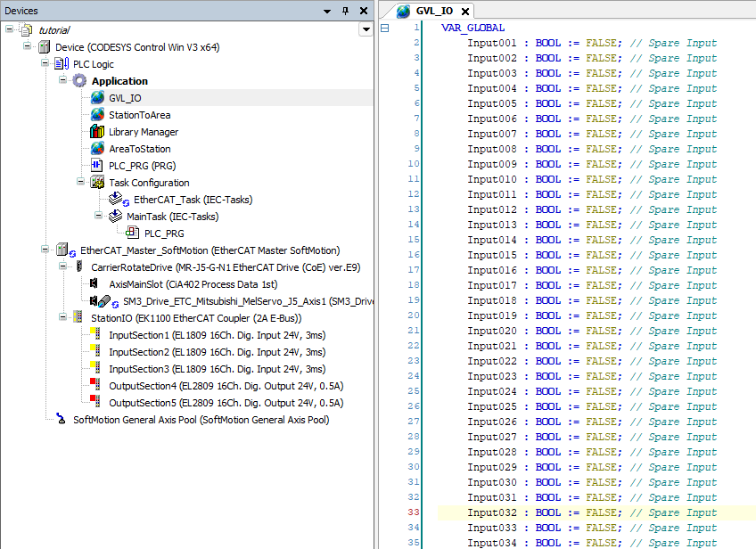Click the CarrierRotateDrive device icon

click(79, 266)
